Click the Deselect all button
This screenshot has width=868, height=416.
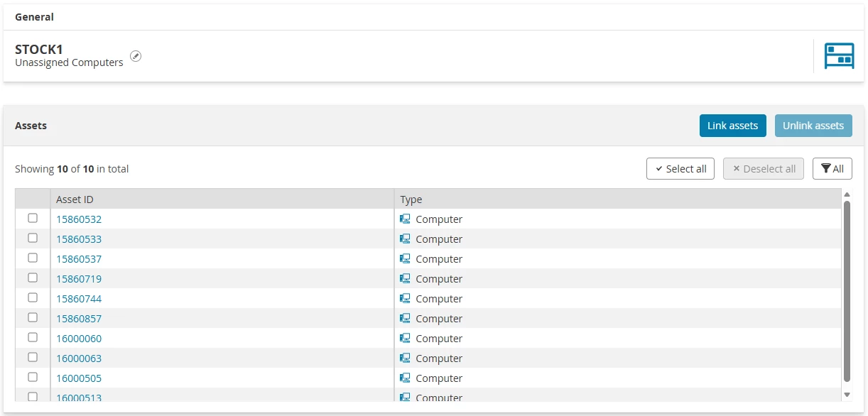coord(764,169)
